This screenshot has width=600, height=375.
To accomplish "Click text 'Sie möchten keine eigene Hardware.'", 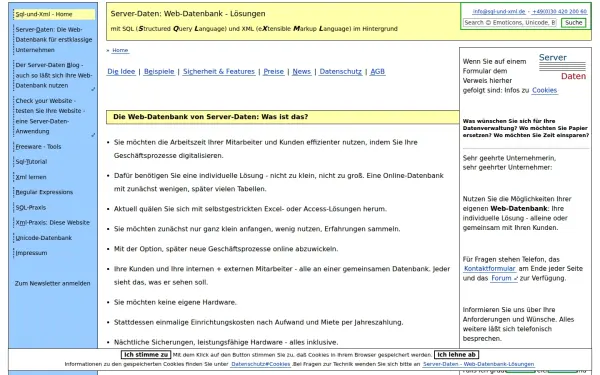I will (x=175, y=302).
